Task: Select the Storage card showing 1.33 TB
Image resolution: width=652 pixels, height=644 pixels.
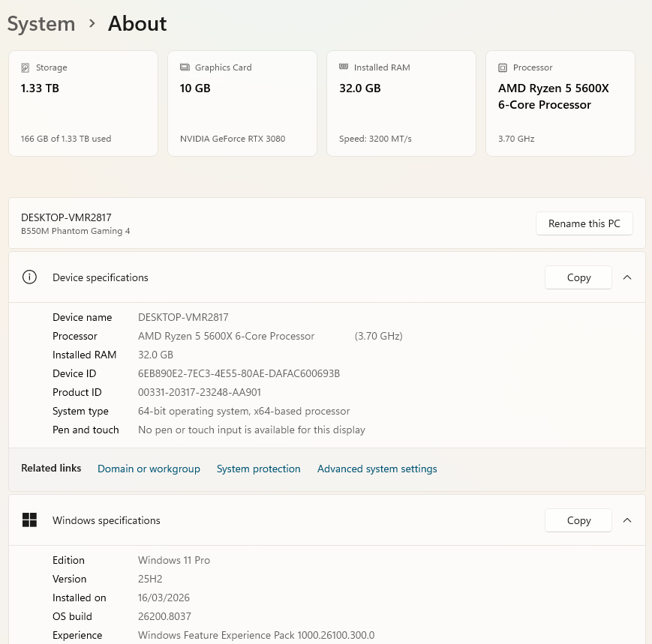Action: [83, 103]
